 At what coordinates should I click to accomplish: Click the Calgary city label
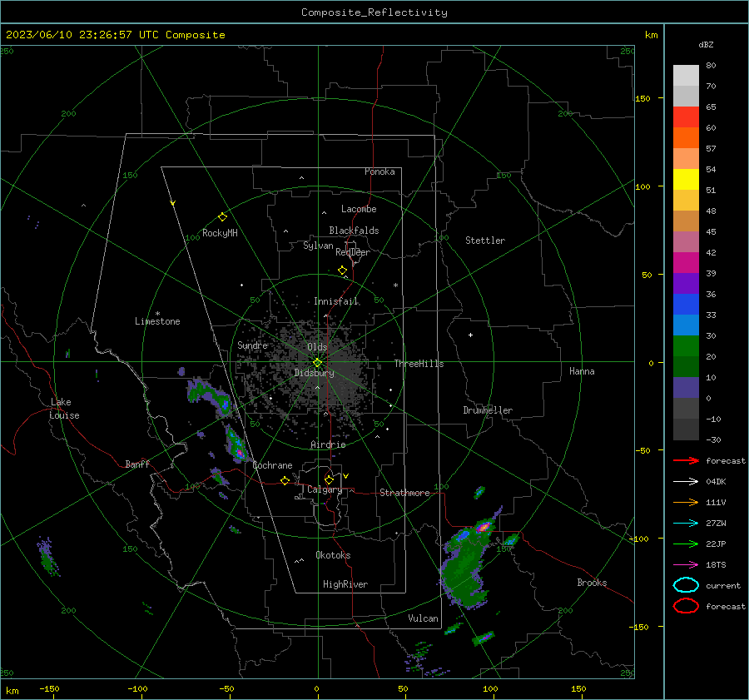coord(325,489)
